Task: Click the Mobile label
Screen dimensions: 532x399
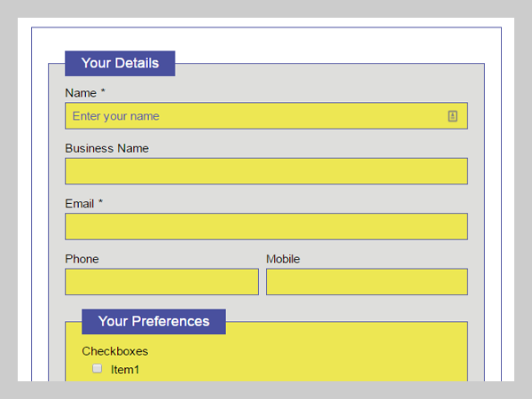Action: (283, 259)
